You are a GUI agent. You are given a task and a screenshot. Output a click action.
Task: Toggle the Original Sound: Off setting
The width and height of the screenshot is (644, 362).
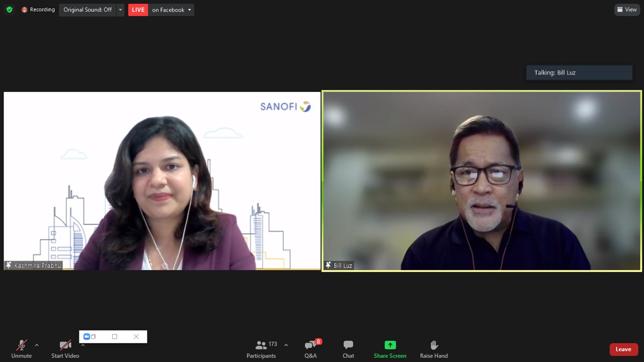coord(88,10)
